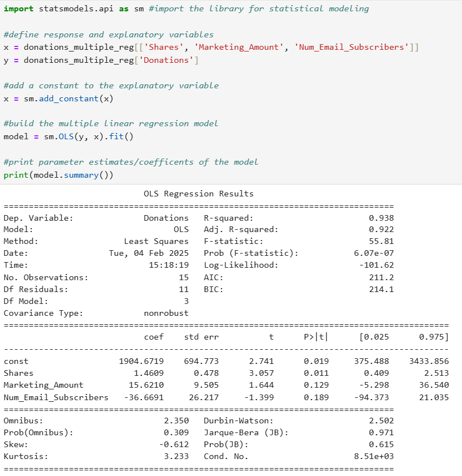Click the print(model.summary()) line
This screenshot has height=476, width=462.
coord(59,175)
